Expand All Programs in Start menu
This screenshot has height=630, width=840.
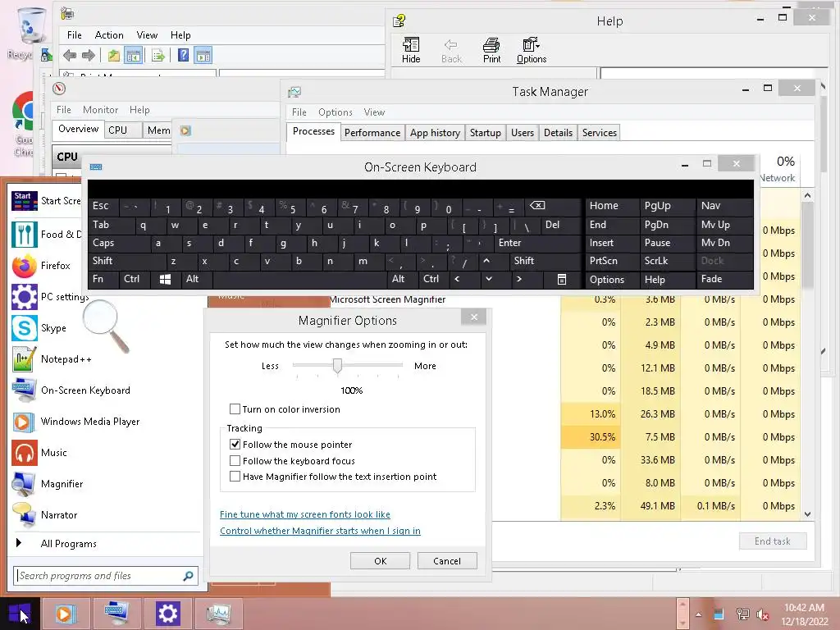(69, 544)
